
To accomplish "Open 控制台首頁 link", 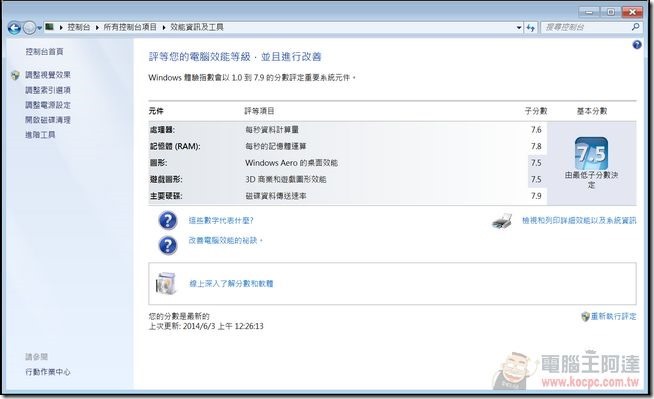I will [44, 52].
